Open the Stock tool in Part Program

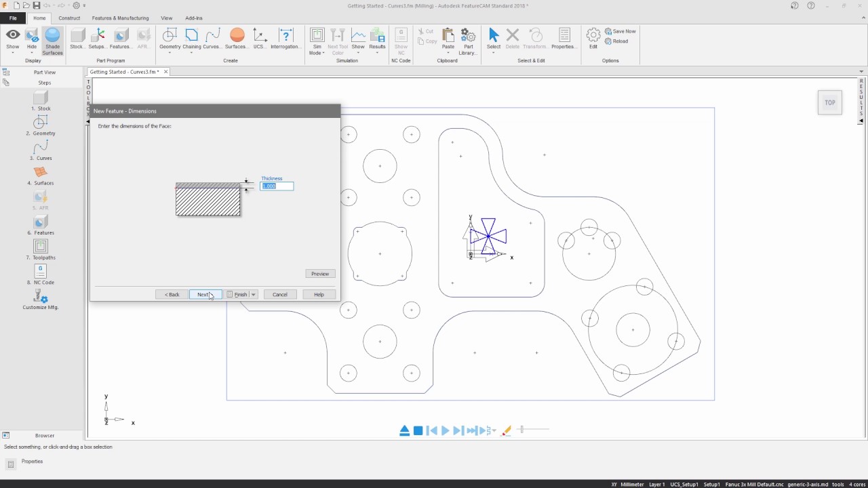77,39
